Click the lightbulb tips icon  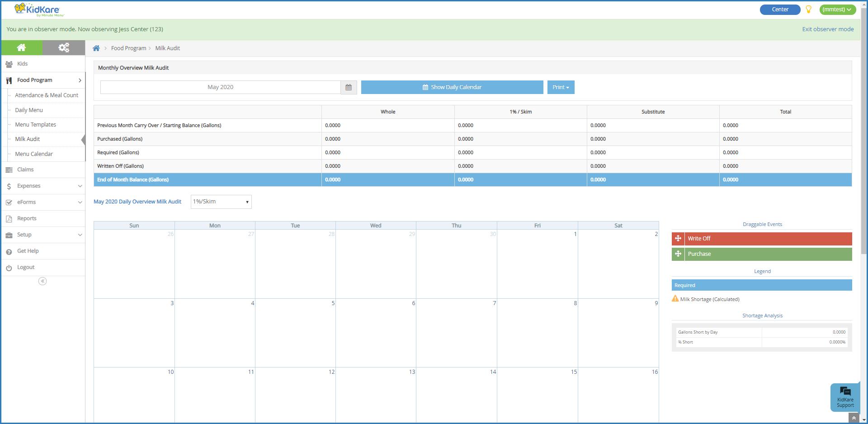pos(808,9)
